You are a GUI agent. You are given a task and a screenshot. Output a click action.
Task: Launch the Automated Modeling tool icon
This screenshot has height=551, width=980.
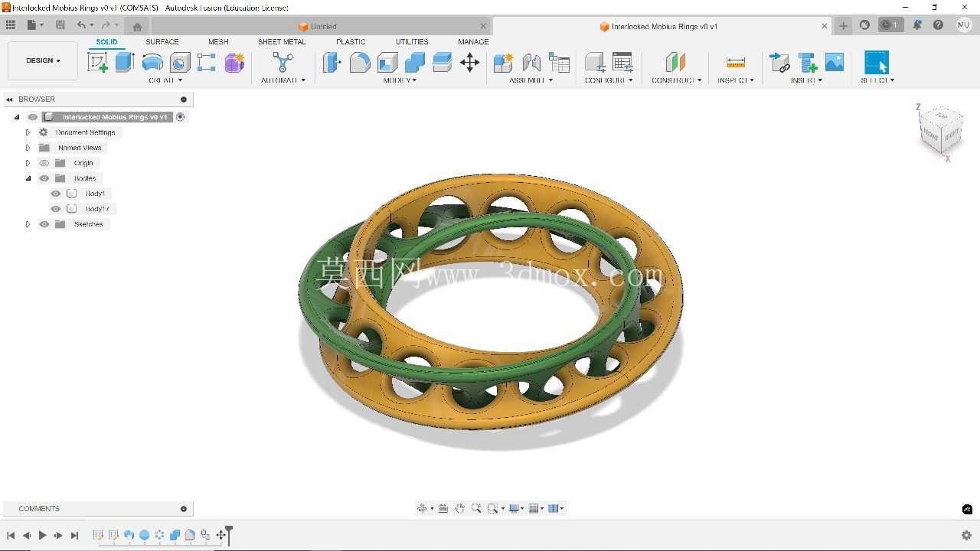coord(283,62)
